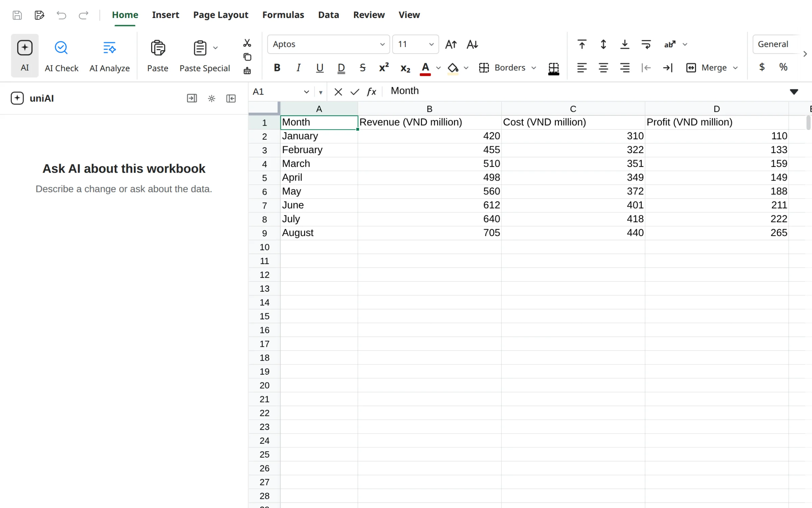Click the Cut scissors icon

click(x=247, y=43)
